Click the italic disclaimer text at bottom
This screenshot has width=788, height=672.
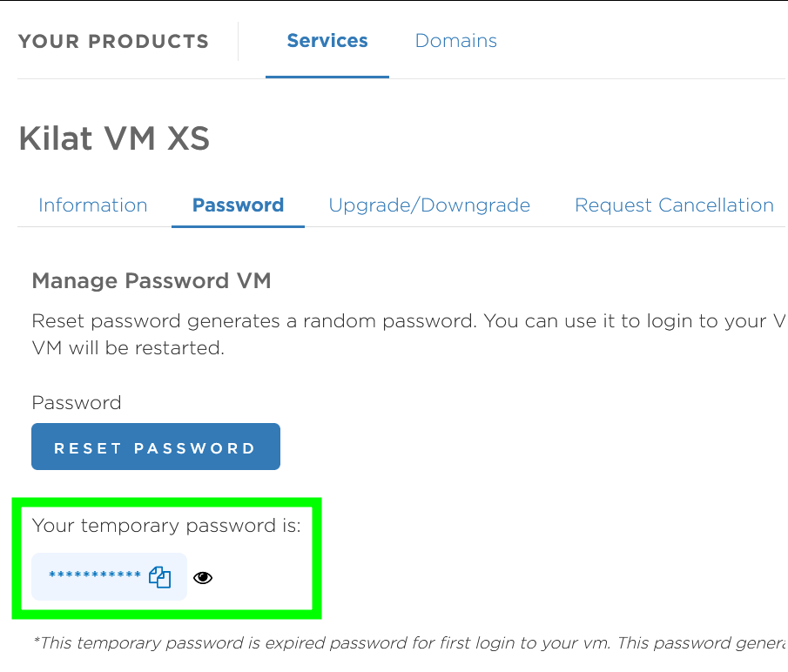pyautogui.click(x=348, y=643)
